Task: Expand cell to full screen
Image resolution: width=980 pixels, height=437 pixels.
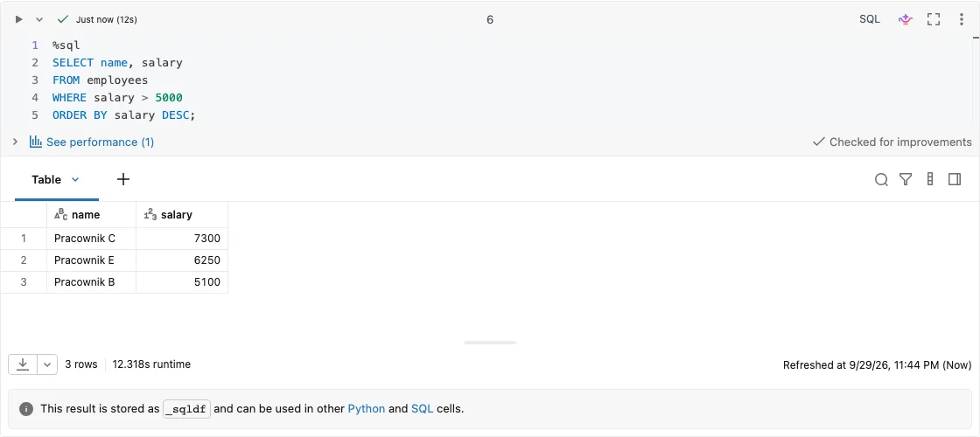Action: (x=933, y=19)
